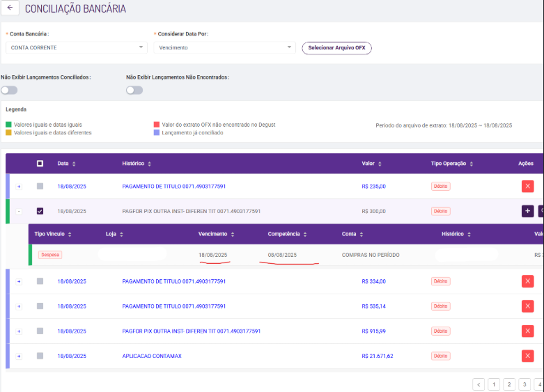Viewport: 544px width, 392px height.
Task: Uncheck the checked R$ 300,00 row checkbox
Action: point(40,211)
